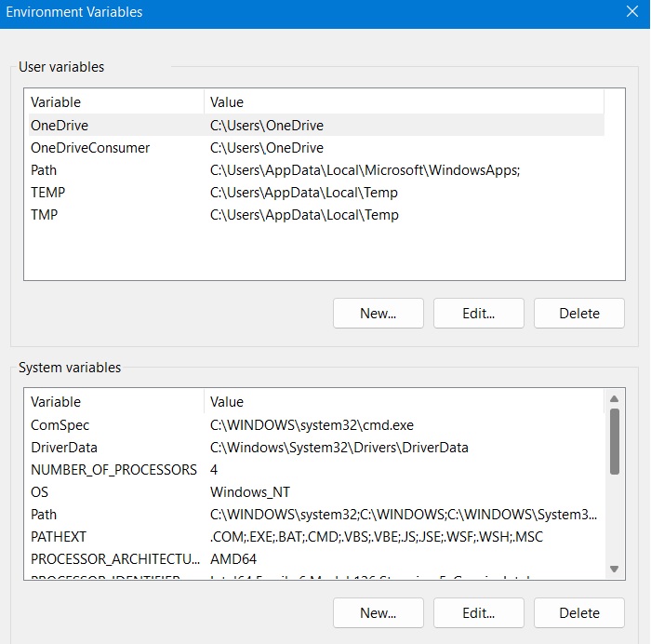Click the System variables scroll down arrow
Viewport: 651px width, 644px height.
615,569
